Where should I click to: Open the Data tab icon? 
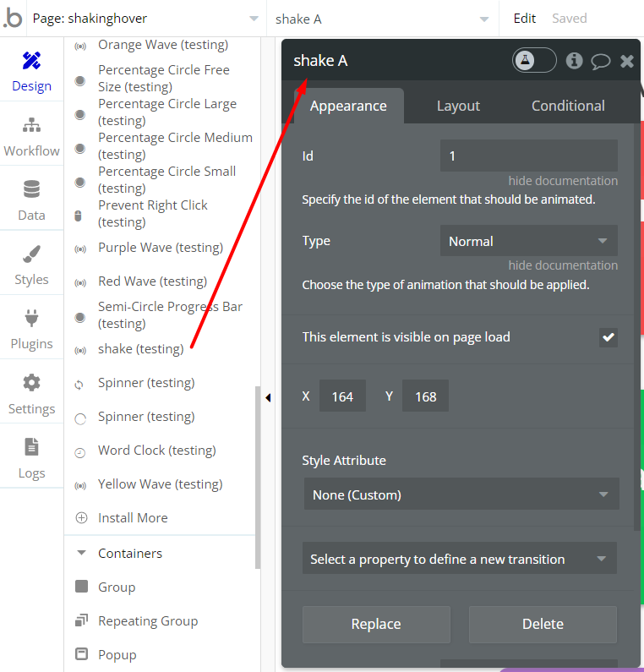[32, 189]
